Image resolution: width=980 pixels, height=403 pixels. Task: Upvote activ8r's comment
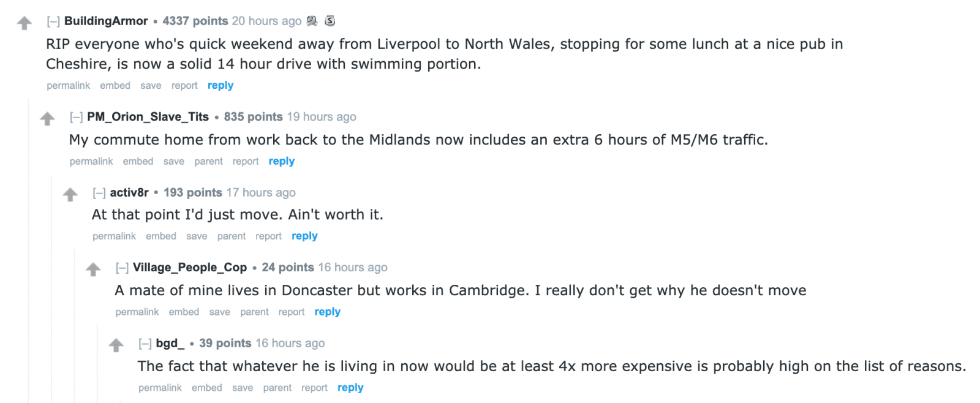[x=70, y=195]
